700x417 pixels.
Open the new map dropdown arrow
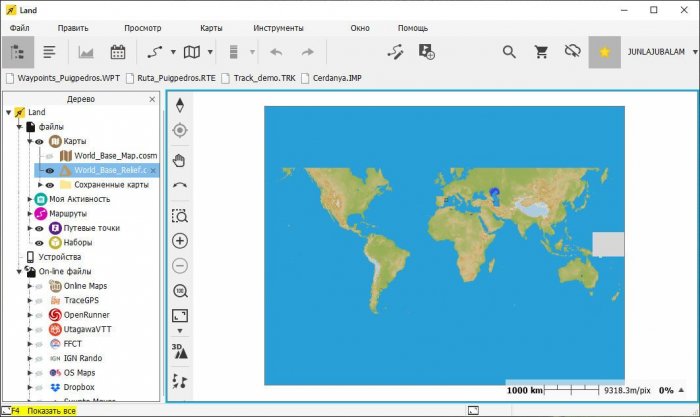click(206, 52)
